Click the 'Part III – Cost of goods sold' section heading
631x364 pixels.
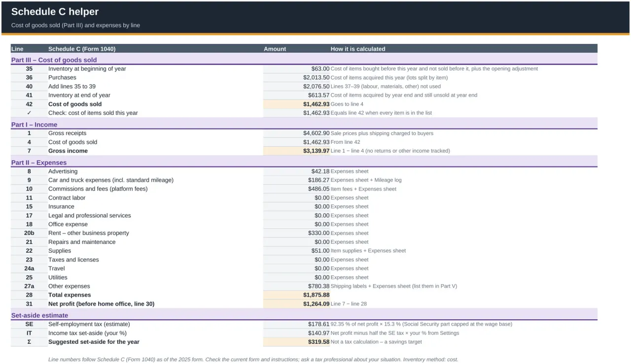(x=54, y=60)
